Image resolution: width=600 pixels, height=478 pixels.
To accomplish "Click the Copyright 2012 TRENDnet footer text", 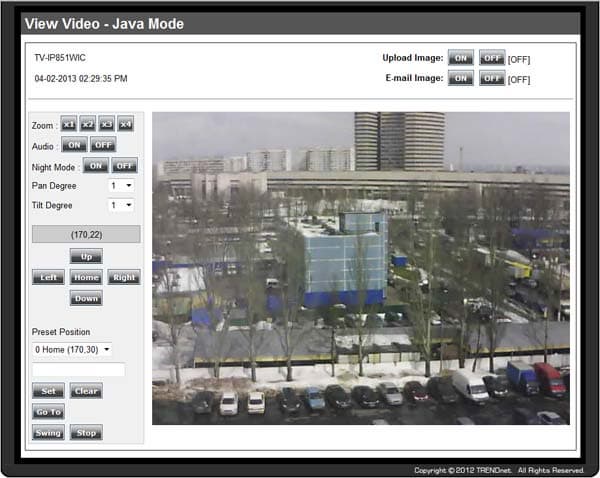I will [499, 470].
